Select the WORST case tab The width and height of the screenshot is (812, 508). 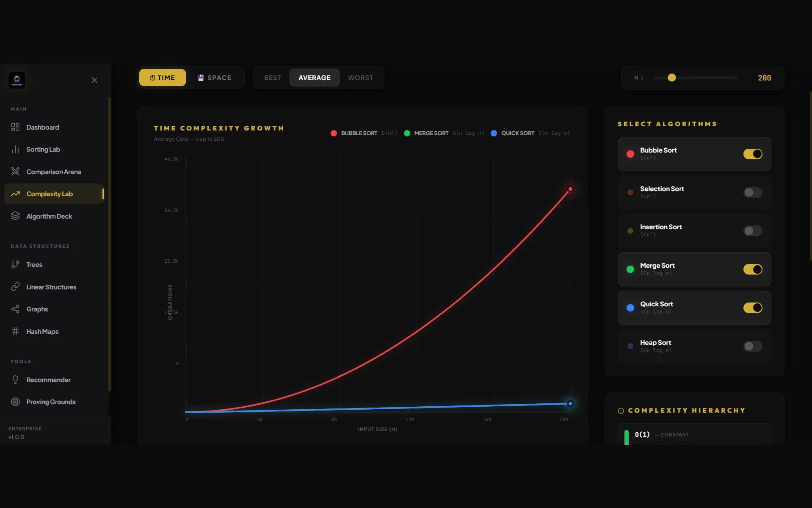coord(361,78)
